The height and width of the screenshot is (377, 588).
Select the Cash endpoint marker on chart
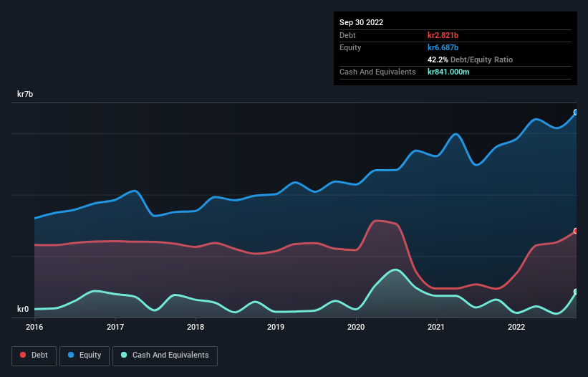(x=576, y=292)
